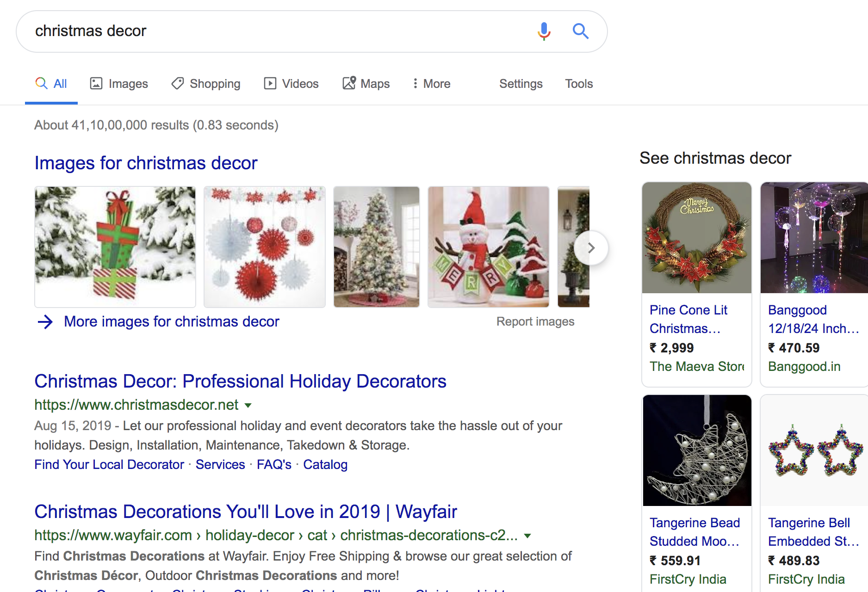Click the arrow icon beside More images
This screenshot has height=592, width=868.
tap(45, 321)
